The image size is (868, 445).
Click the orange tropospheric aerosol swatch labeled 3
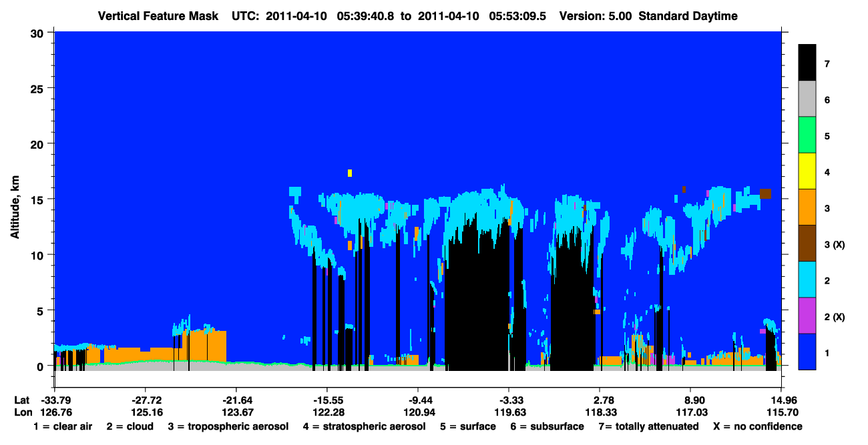tap(807, 207)
